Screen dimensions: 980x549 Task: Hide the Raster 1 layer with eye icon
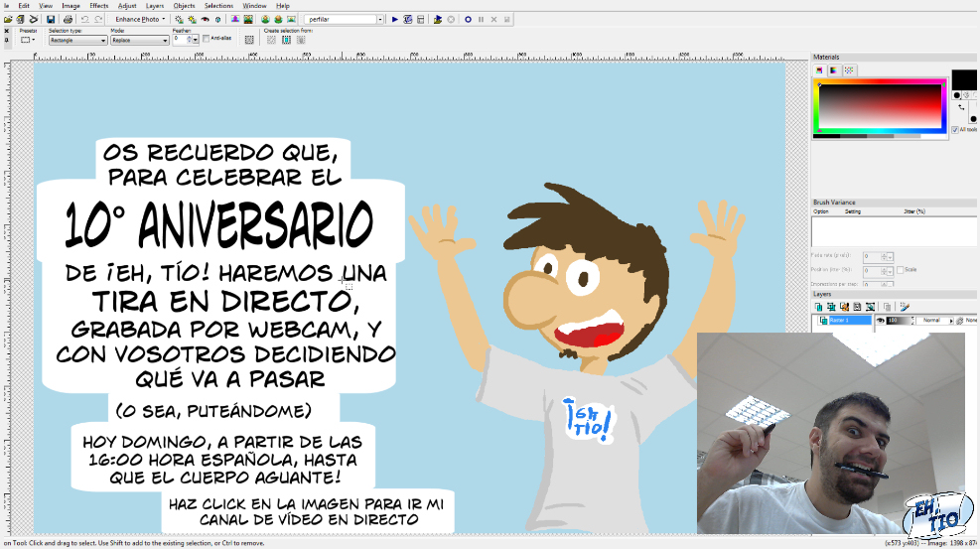(880, 321)
